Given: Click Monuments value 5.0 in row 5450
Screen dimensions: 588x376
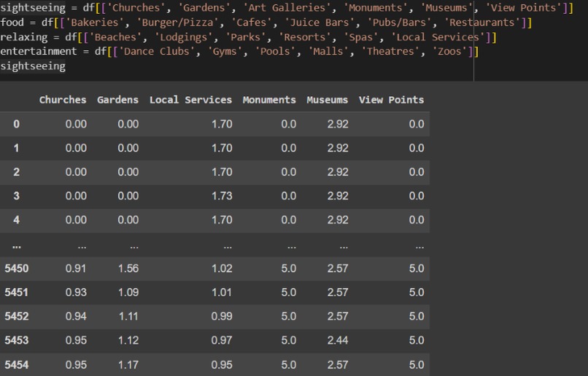Looking at the screenshot, I should [x=288, y=268].
